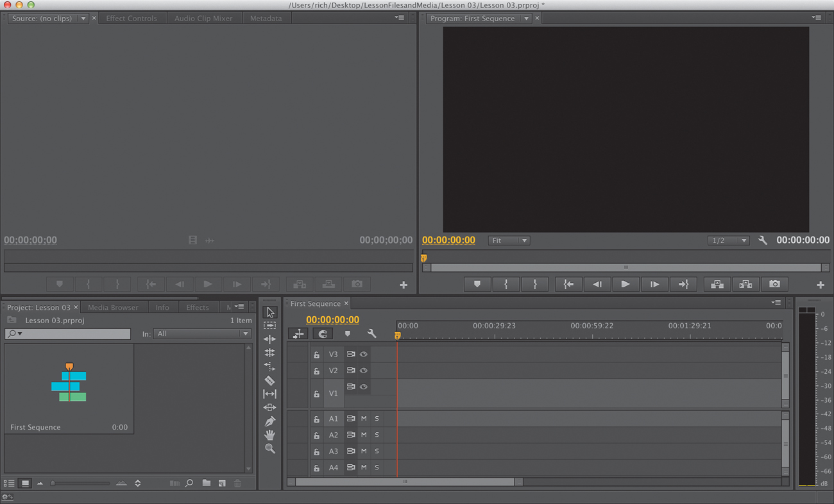Open the Timeline panel flyout menu
This screenshot has width=834, height=504.
[776, 303]
